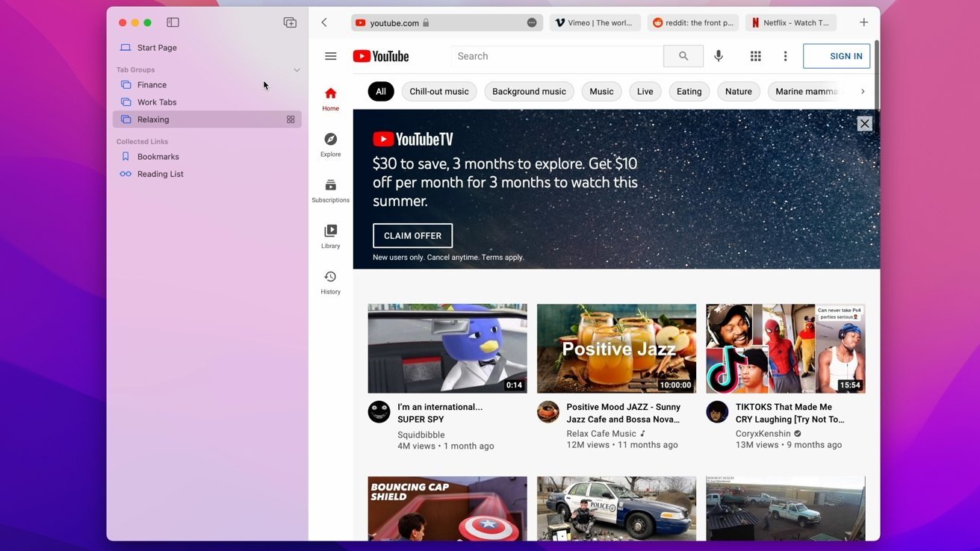Screen dimensions: 980x551
Task: Open Reading List in sidebar
Action: tap(207, 174)
